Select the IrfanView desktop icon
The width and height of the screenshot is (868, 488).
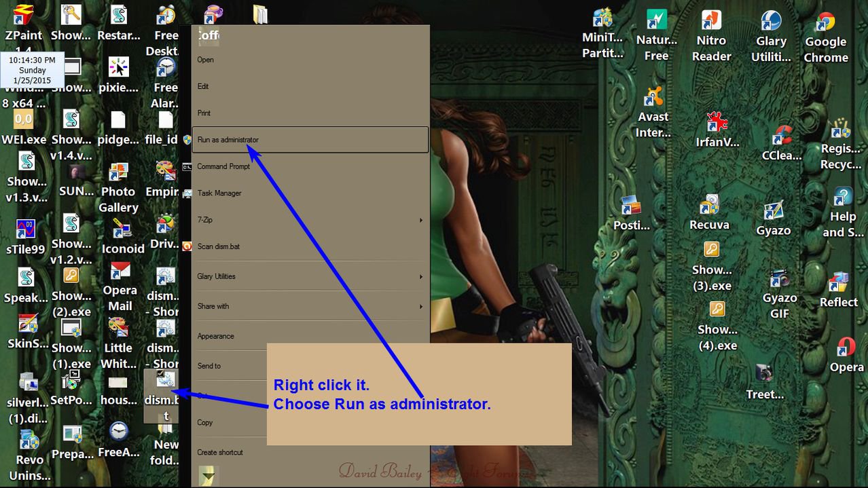[x=716, y=124]
